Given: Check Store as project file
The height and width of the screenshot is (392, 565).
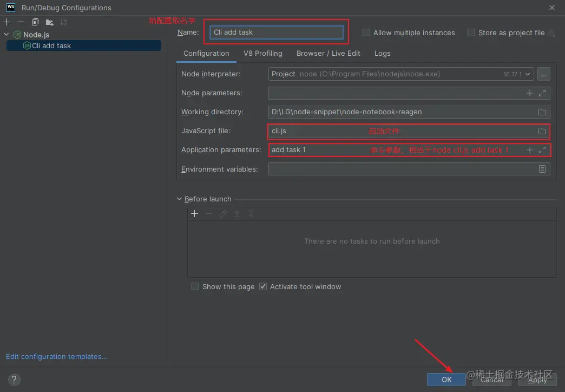Looking at the screenshot, I should click(x=471, y=32).
